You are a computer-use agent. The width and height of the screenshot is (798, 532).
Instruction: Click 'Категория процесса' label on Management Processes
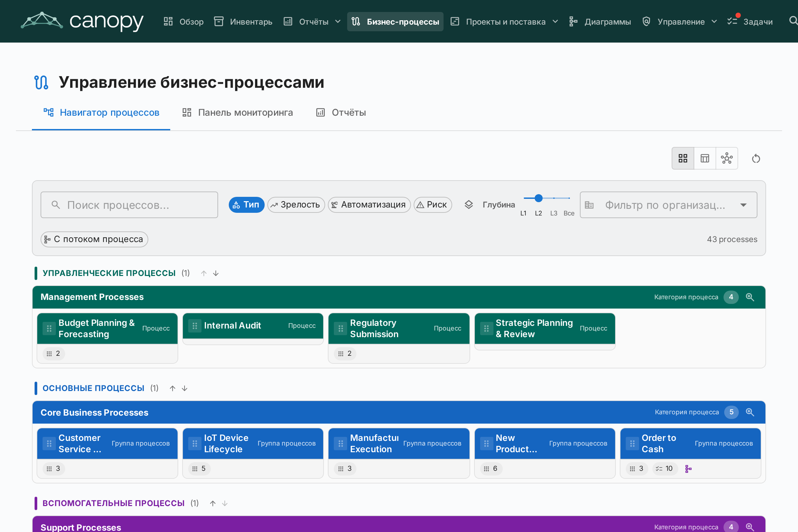[x=686, y=297]
